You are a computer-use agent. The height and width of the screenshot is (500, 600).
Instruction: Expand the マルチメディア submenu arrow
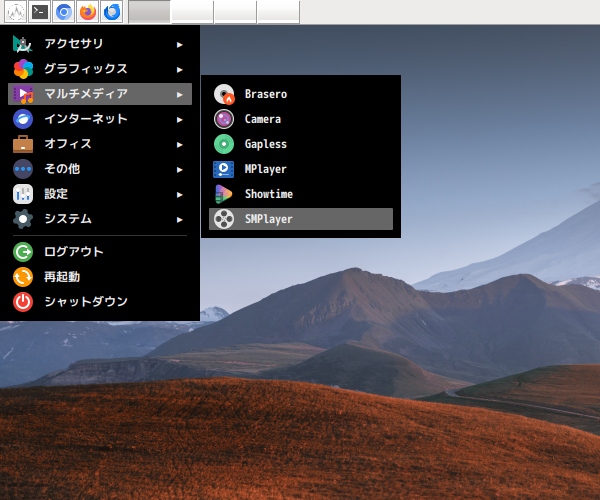179,94
